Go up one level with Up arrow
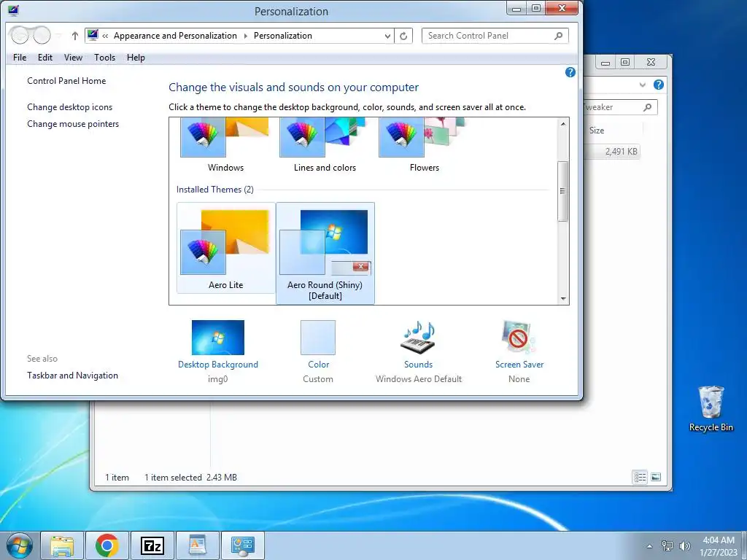Image resolution: width=747 pixels, height=560 pixels. tap(75, 36)
